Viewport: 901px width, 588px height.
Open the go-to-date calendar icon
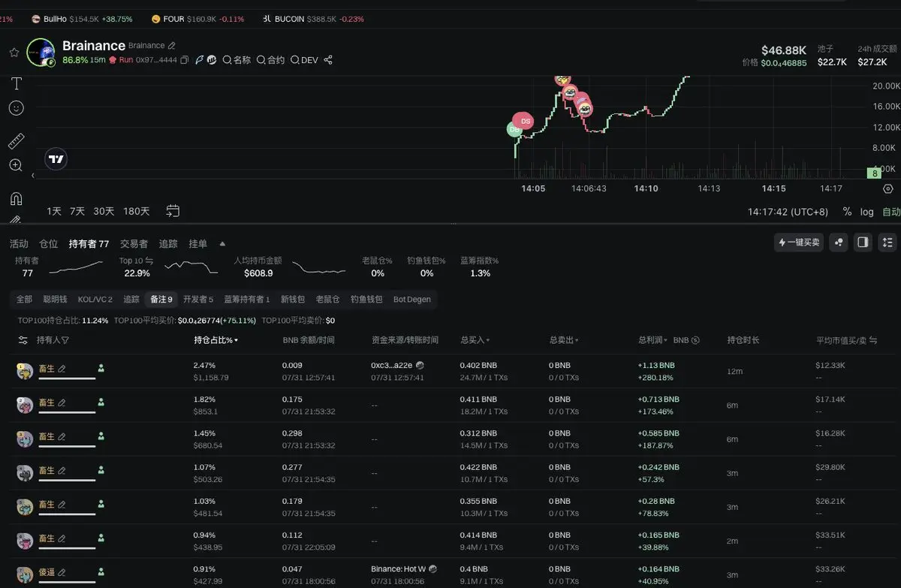pyautogui.click(x=173, y=211)
